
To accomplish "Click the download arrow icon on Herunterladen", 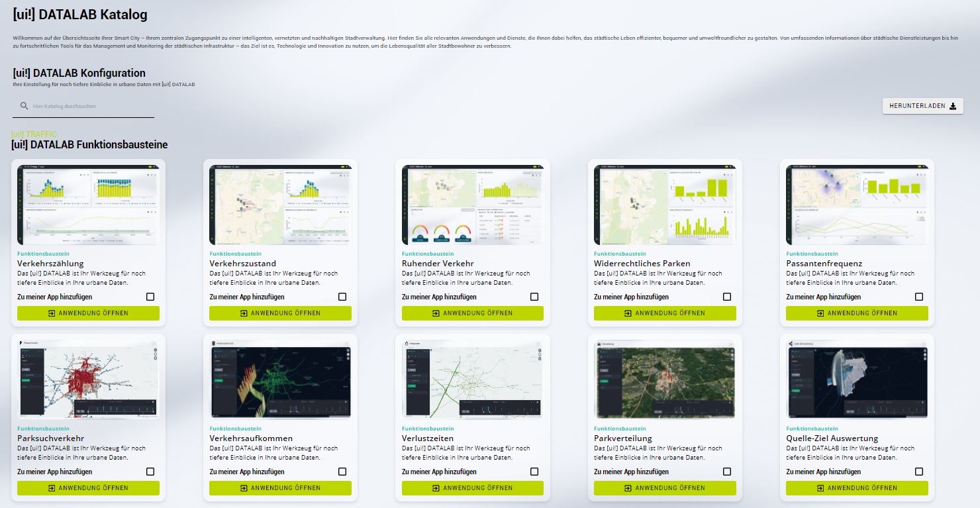I will (953, 106).
